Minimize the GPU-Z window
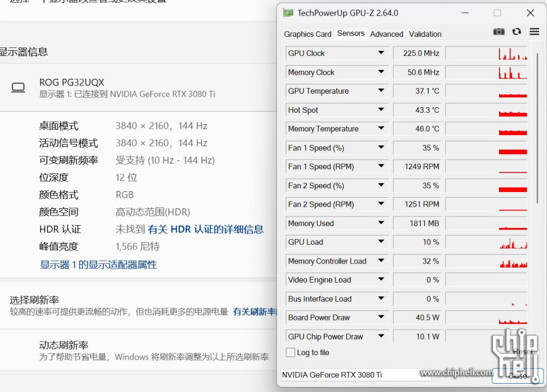This screenshot has height=392, width=547. tap(465, 13)
